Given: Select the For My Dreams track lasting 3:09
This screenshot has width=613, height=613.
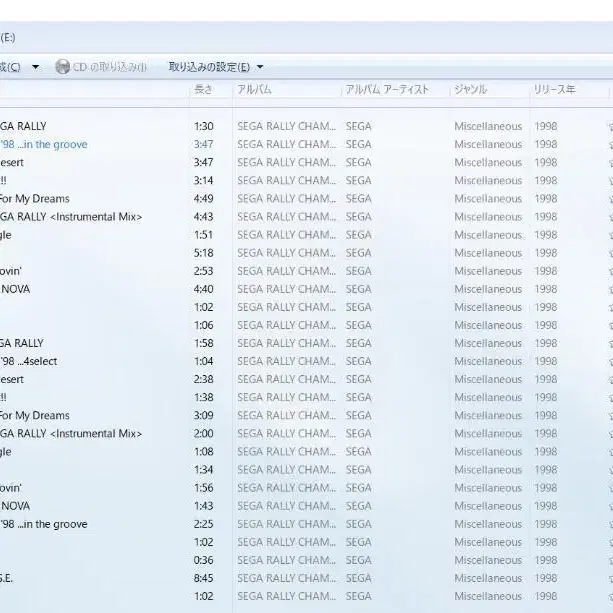Looking at the screenshot, I should coord(34,416).
